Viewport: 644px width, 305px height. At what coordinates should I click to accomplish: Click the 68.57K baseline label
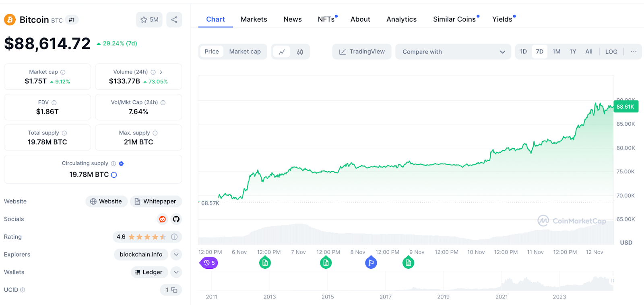pyautogui.click(x=210, y=203)
